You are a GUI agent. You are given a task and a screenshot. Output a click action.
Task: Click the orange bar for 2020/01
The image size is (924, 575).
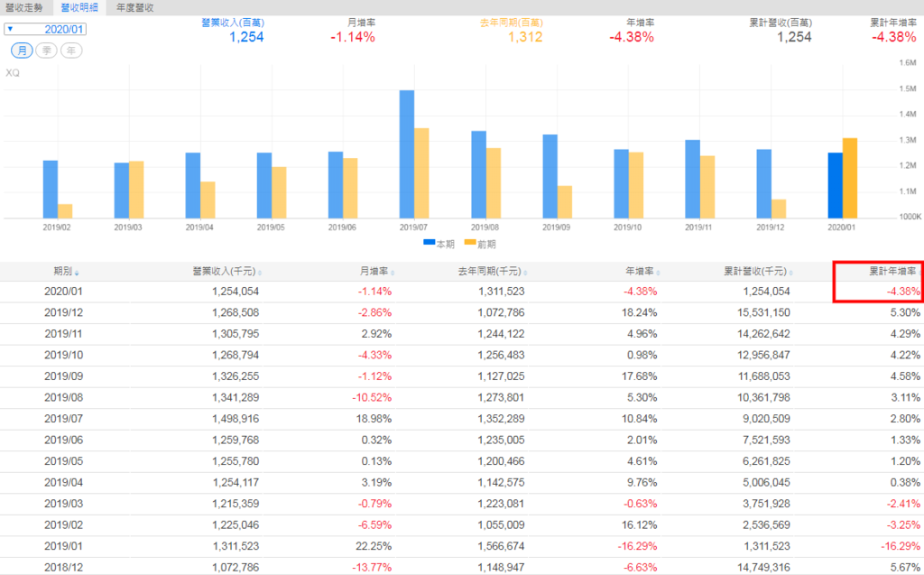point(850,178)
